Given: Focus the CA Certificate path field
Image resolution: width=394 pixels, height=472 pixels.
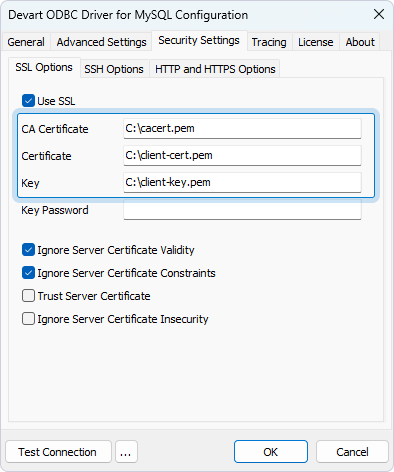Looking at the screenshot, I should point(242,128).
